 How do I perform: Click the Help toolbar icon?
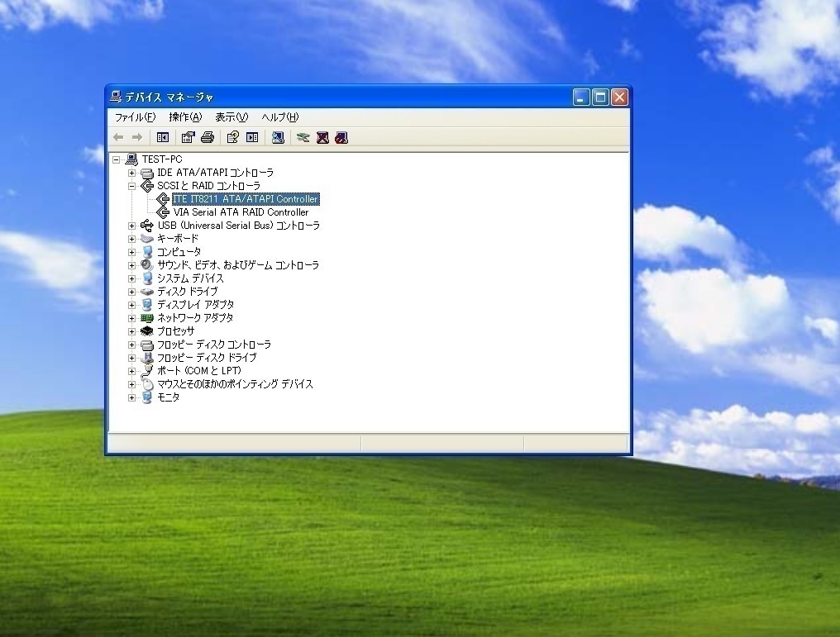232,138
